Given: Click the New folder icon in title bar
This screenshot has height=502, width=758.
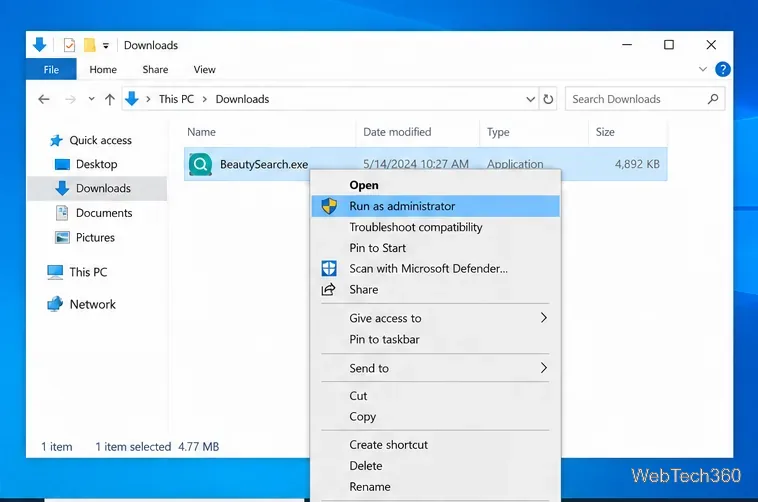Looking at the screenshot, I should tap(89, 45).
